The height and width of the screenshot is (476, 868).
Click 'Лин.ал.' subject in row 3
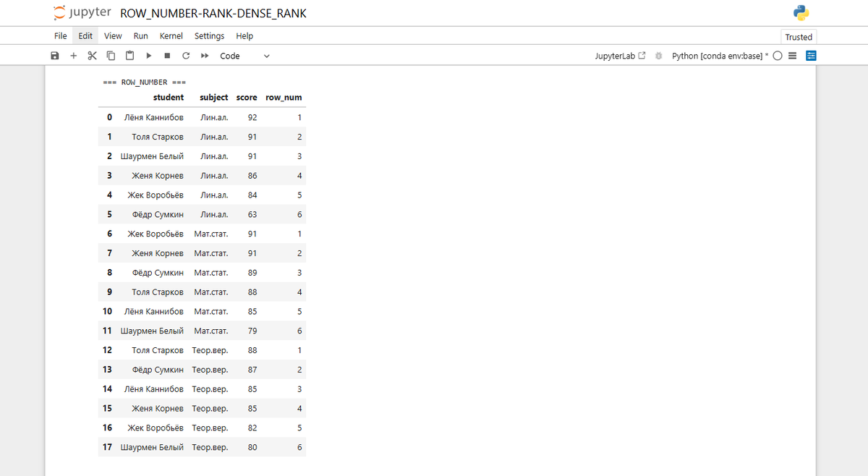[214, 176]
